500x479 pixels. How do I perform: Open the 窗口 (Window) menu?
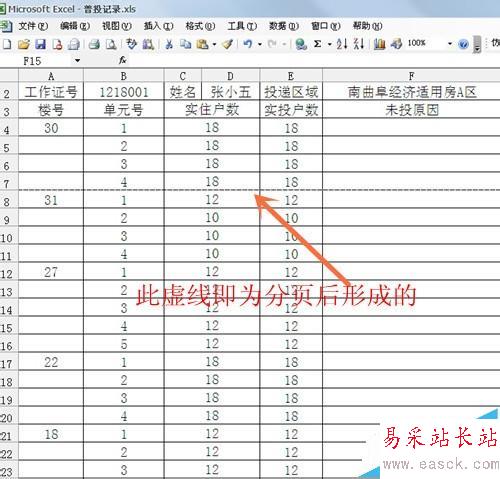click(x=326, y=26)
